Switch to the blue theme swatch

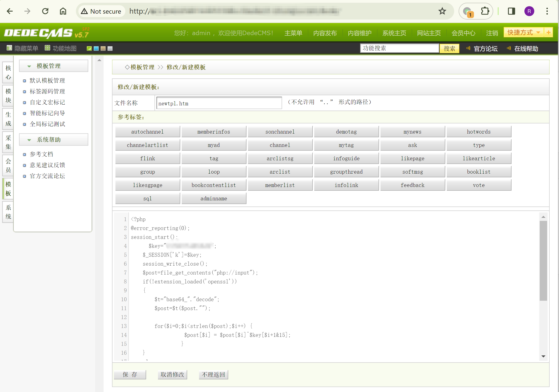(96, 48)
